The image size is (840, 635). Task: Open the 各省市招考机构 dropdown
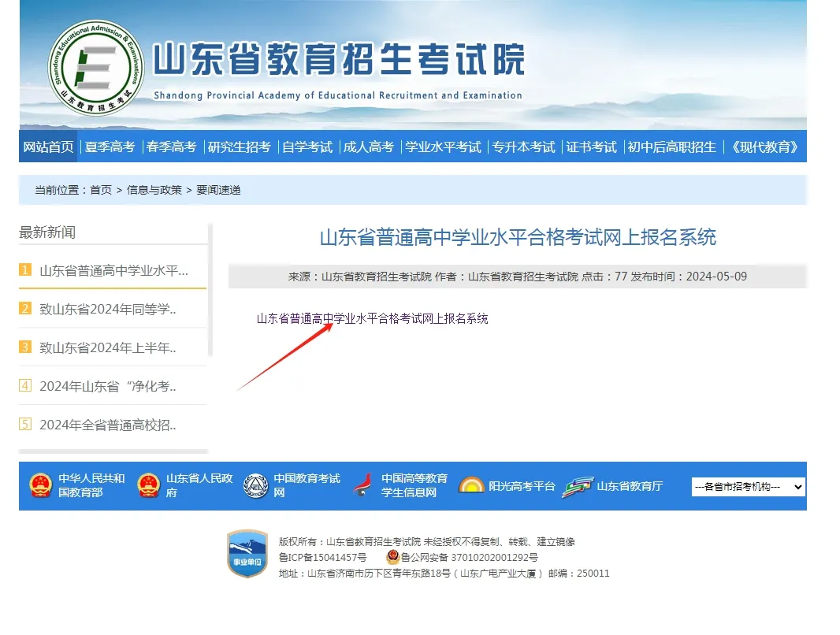(x=748, y=487)
